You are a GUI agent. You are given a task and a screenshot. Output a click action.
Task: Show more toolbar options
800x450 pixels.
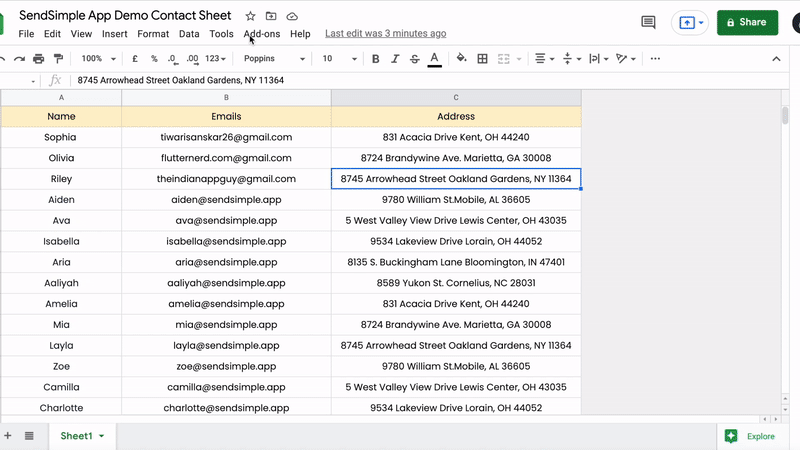(x=655, y=59)
